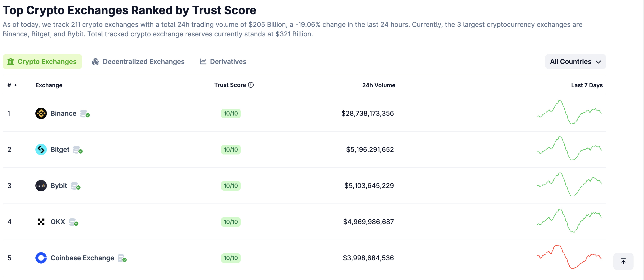Screen dimensions: 644x280
Task: Open the Trust Score info tooltip icon
Action: (x=250, y=85)
